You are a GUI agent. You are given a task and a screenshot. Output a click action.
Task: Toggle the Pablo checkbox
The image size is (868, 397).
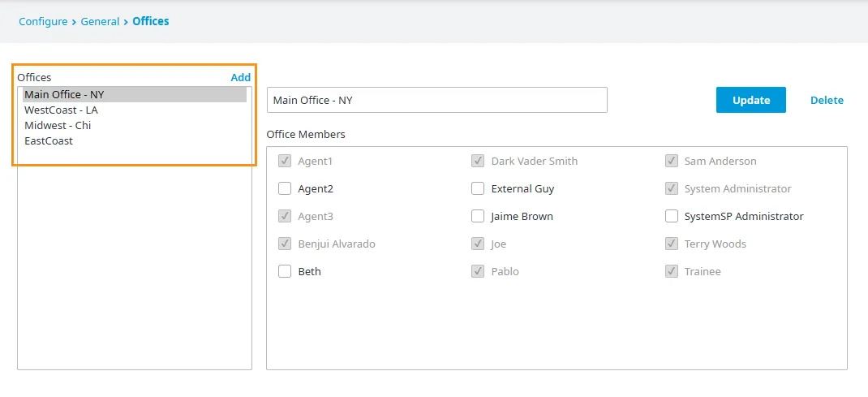pos(478,272)
